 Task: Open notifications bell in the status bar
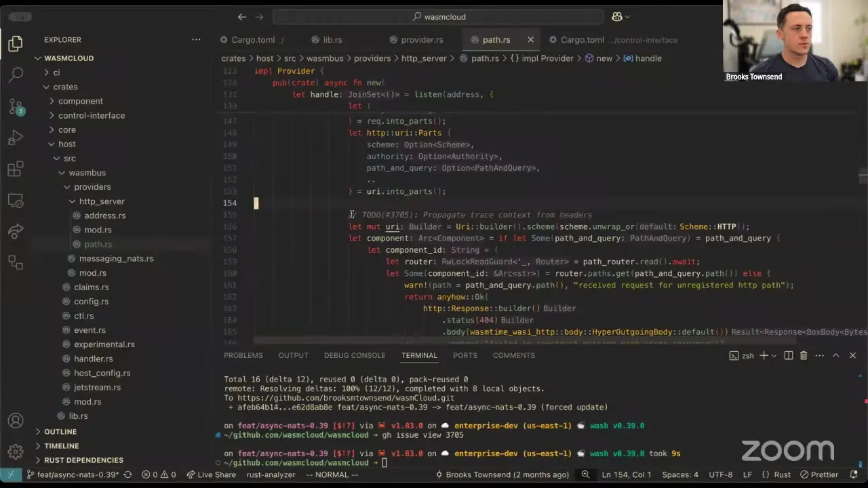click(x=853, y=474)
